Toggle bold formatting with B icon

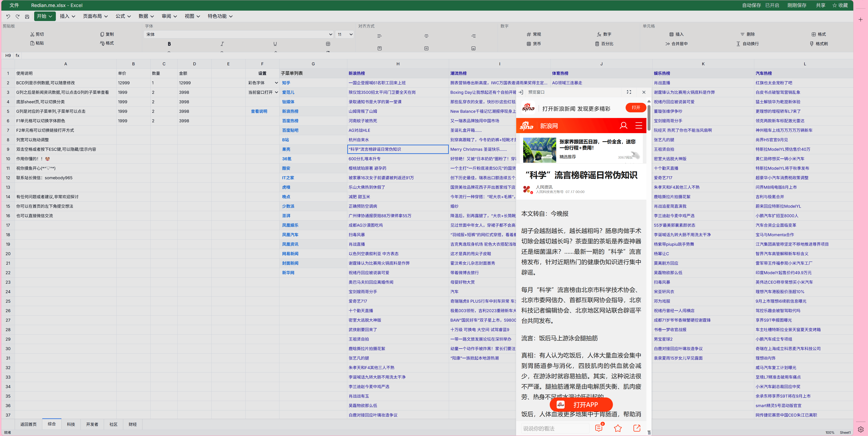point(169,44)
